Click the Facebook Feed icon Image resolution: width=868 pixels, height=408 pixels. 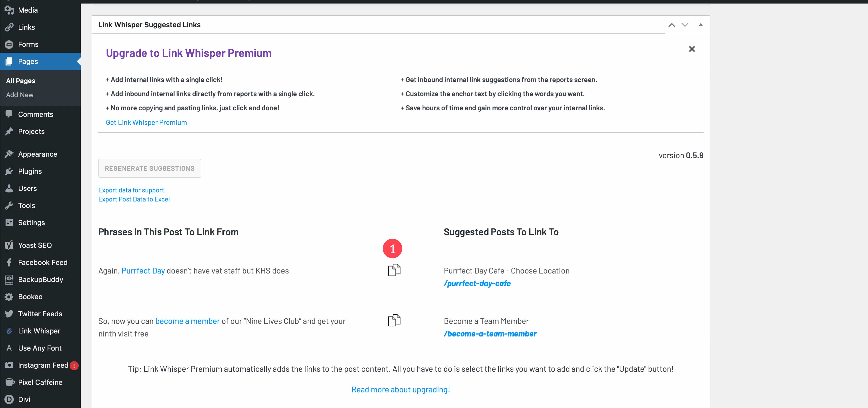pos(9,262)
